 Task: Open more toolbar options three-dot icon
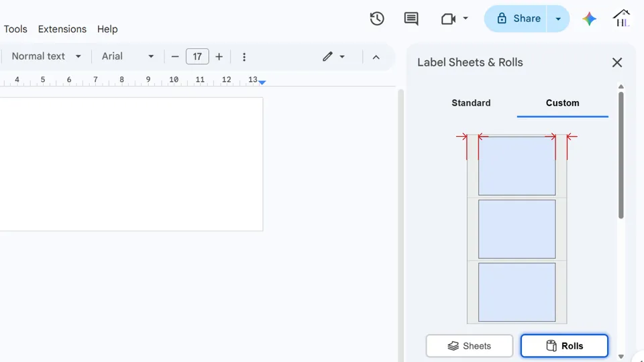[244, 57]
